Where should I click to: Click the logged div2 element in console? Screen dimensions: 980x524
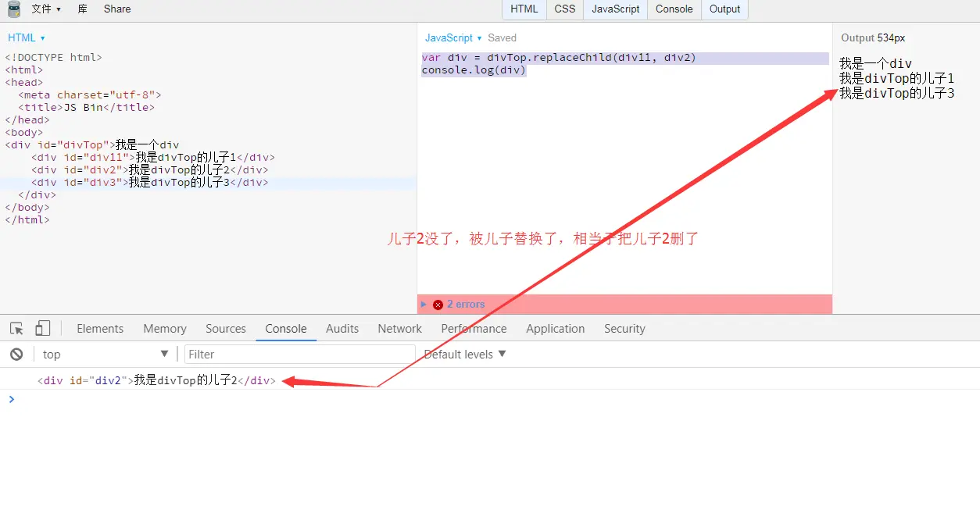[156, 380]
